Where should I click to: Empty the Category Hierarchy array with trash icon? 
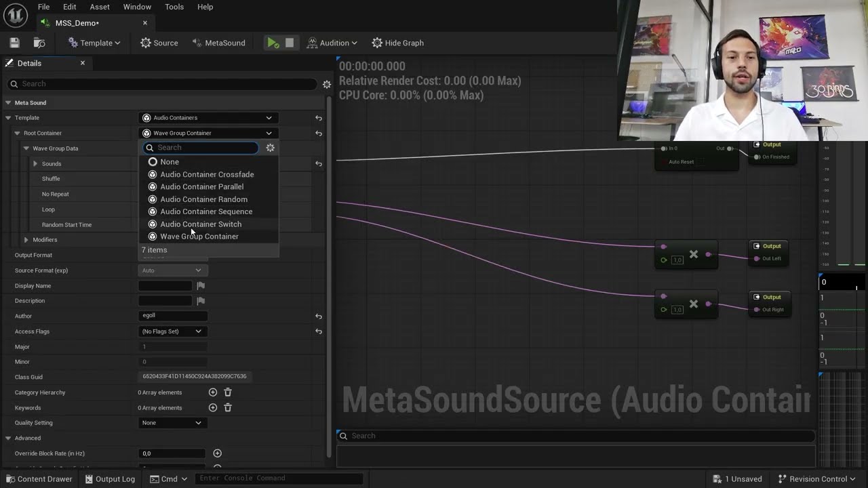tap(228, 392)
